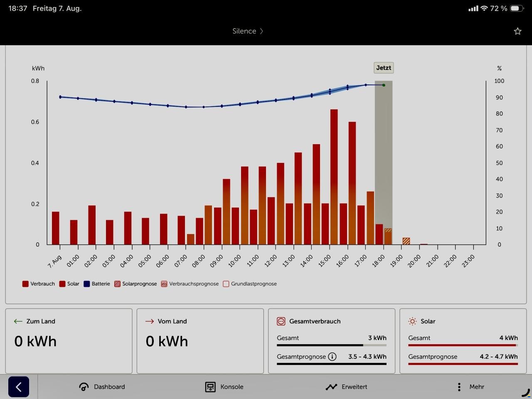Open the Zum Land tile
This screenshot has height=399, width=532.
tap(69, 341)
